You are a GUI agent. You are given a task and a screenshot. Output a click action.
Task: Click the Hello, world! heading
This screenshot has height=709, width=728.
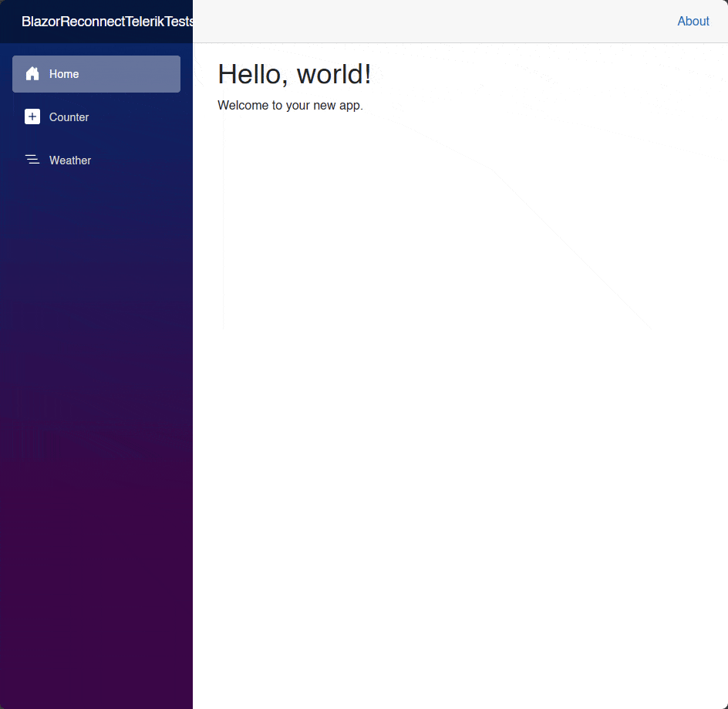[x=295, y=74]
